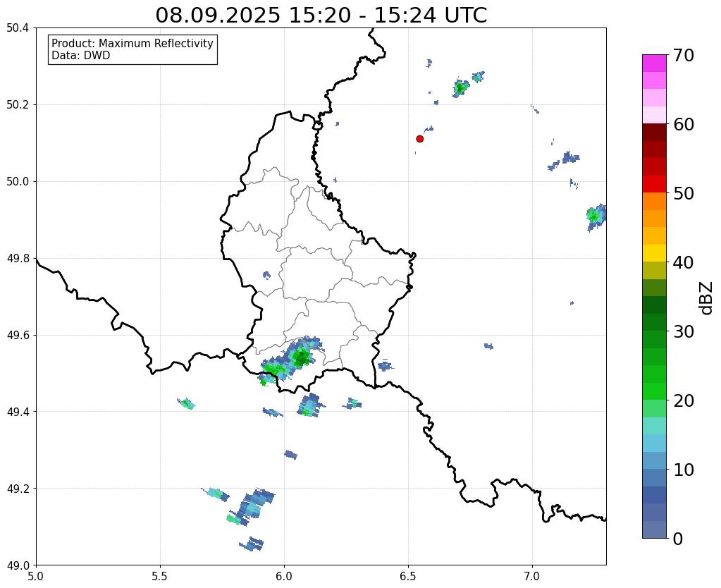Click the large green radar echo in southern Luxembourg
The width and height of the screenshot is (721, 588).
coord(290,361)
